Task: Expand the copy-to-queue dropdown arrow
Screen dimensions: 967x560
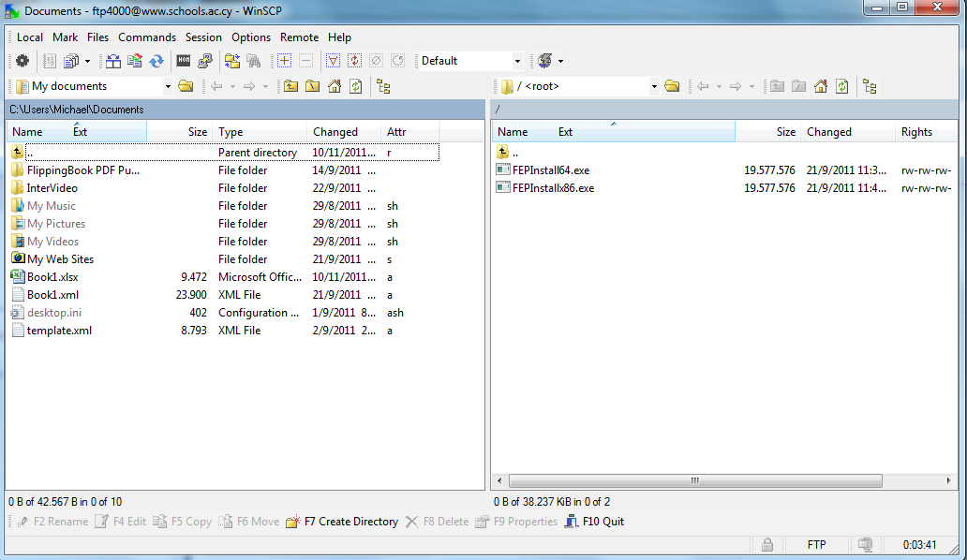Action: coord(87,61)
